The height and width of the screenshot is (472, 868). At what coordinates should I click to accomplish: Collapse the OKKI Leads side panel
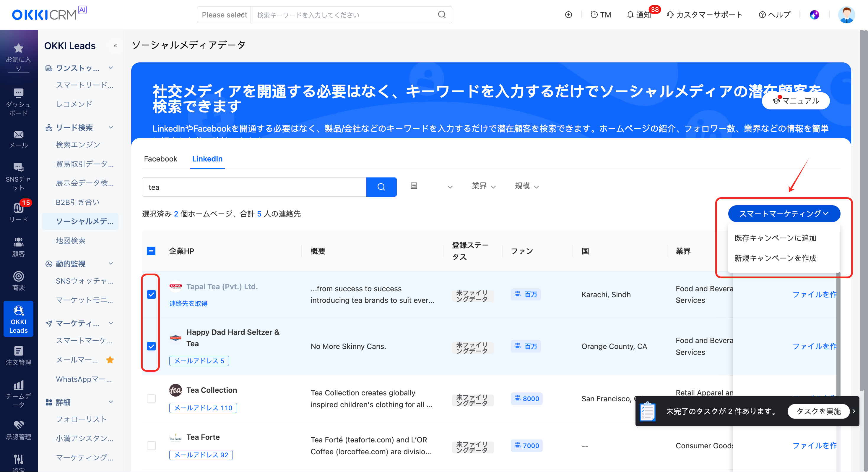(116, 46)
